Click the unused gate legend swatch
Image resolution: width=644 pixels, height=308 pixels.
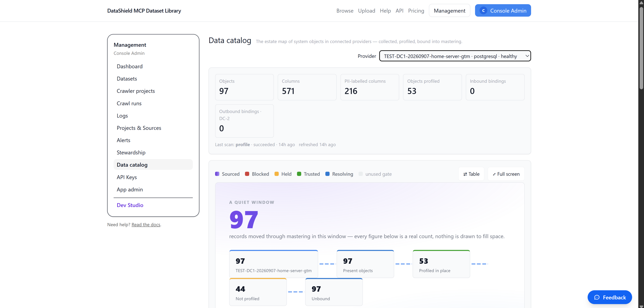point(360,174)
